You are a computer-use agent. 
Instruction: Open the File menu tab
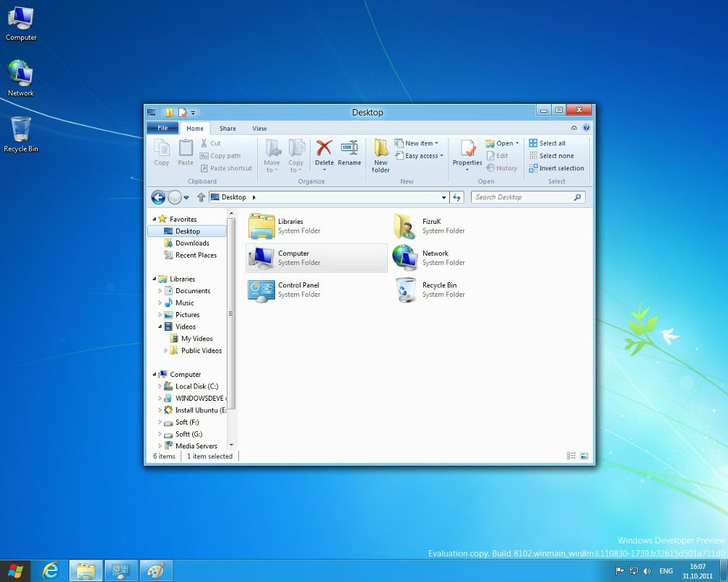162,128
